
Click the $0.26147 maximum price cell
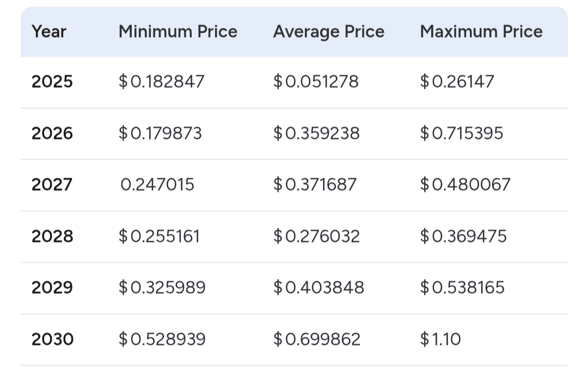click(457, 82)
